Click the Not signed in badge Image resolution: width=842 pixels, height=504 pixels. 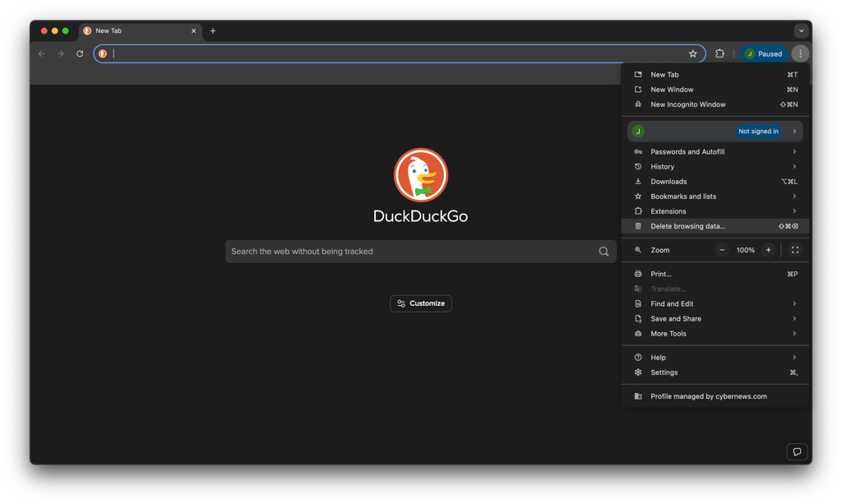click(x=758, y=132)
